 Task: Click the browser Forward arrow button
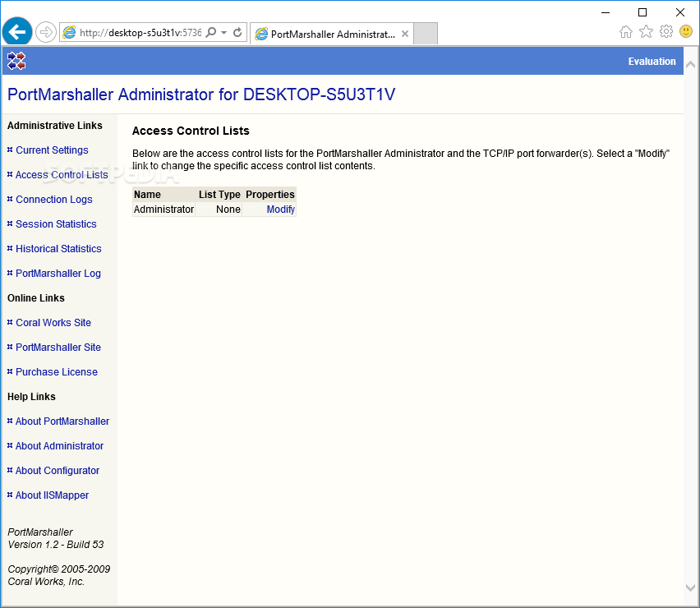pos(45,32)
